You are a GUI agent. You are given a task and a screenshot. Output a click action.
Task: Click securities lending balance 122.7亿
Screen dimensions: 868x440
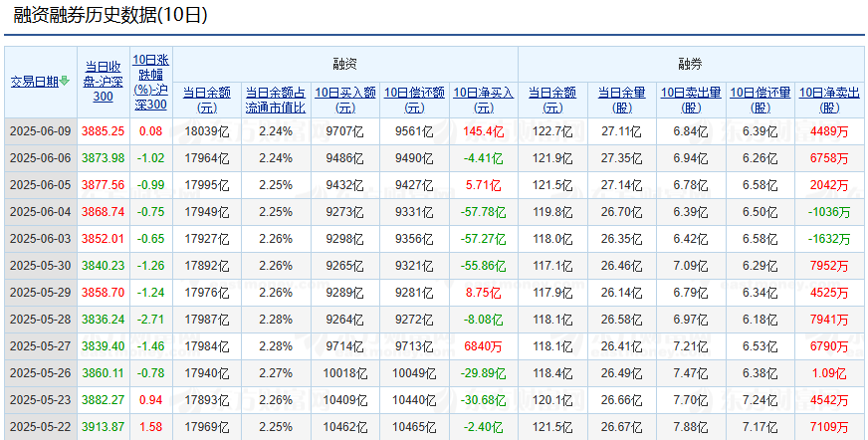point(552,131)
